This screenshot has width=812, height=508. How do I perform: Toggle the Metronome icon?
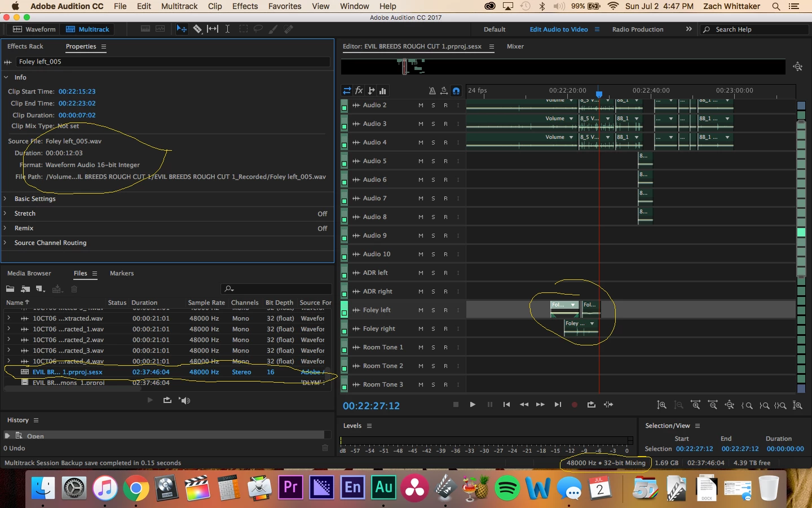coord(432,90)
